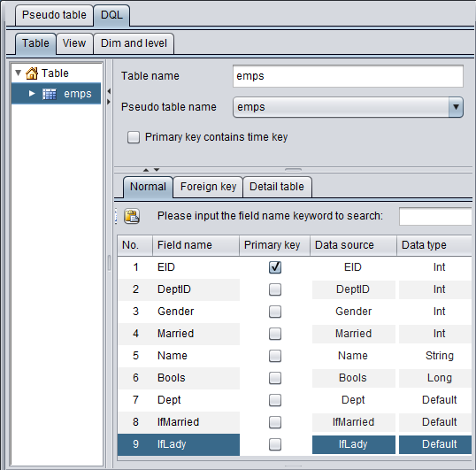Open the Dim and level tab
Screen dimensions: 476x470
click(134, 43)
